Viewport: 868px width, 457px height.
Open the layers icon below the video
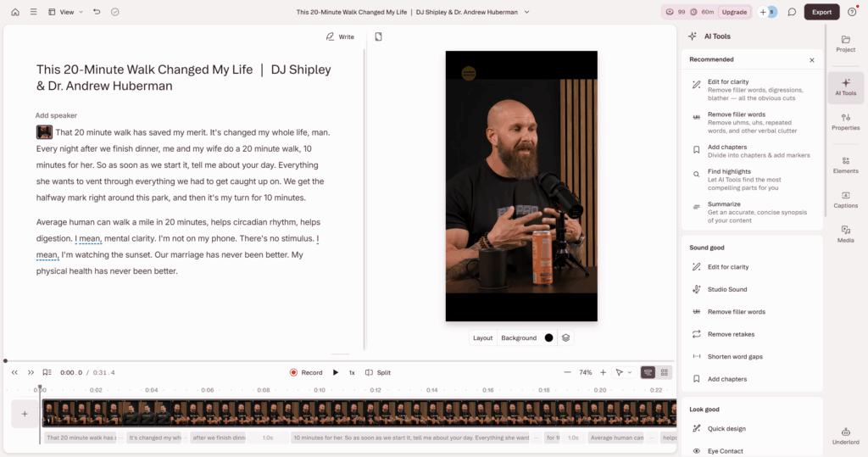(x=565, y=338)
